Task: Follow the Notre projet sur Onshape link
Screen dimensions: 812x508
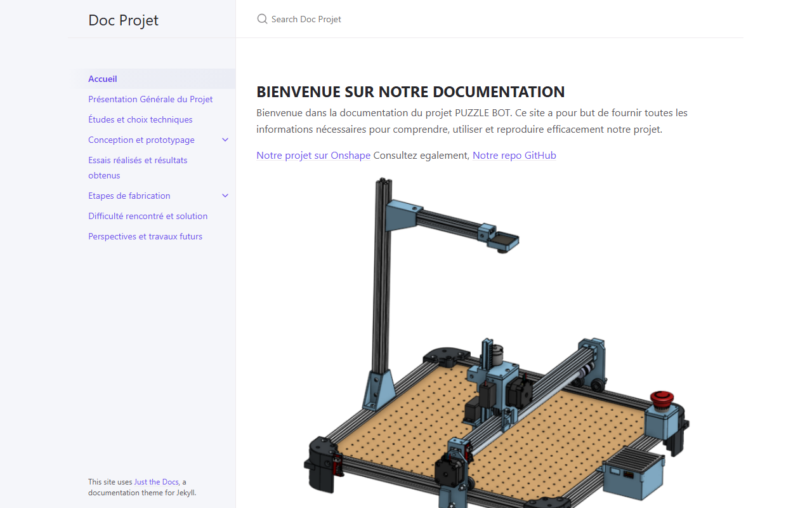Action: click(x=313, y=155)
